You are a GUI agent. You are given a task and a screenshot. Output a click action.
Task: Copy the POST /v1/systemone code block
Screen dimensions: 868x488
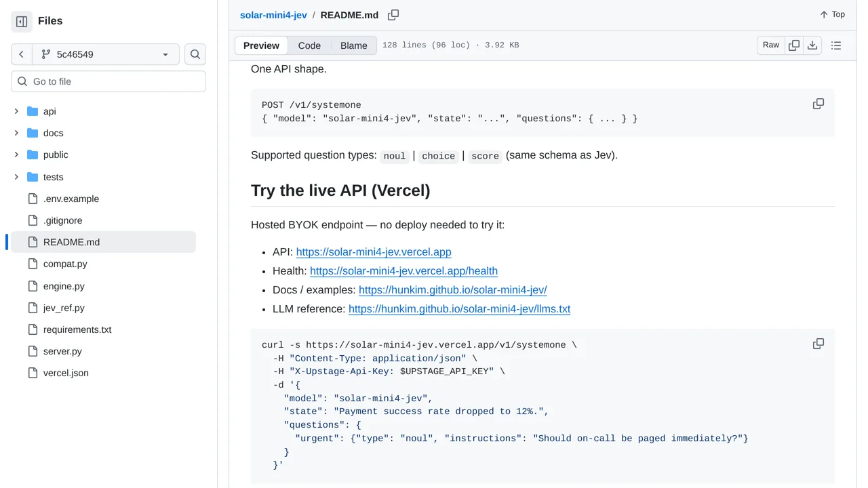pos(818,104)
